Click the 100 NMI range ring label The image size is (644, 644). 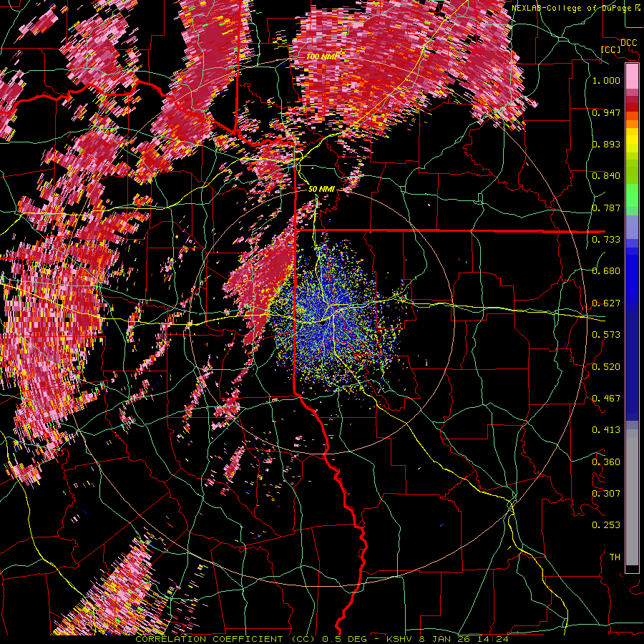point(321,57)
